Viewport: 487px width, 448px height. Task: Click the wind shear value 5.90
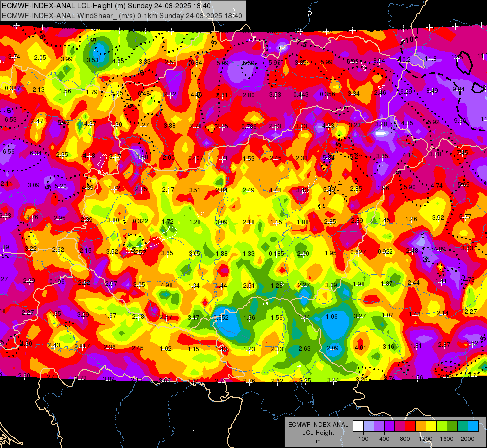410,187
